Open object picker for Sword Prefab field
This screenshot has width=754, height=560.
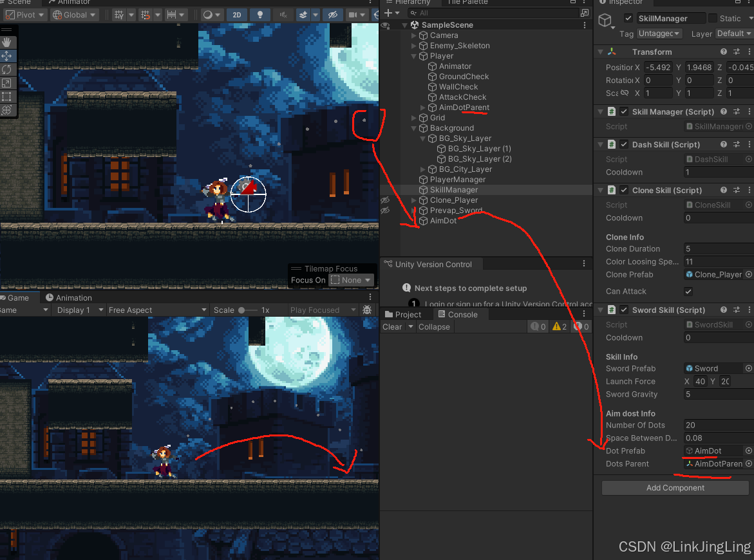coord(748,369)
